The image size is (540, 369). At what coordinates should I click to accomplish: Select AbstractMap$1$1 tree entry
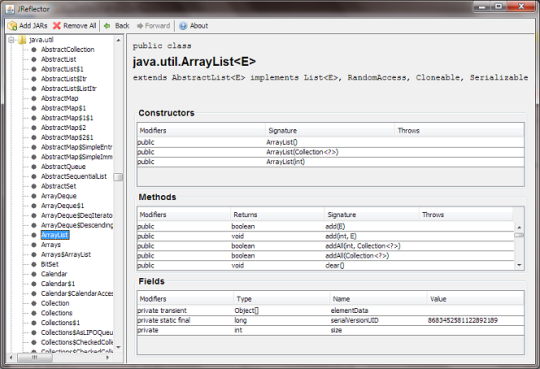point(67,118)
